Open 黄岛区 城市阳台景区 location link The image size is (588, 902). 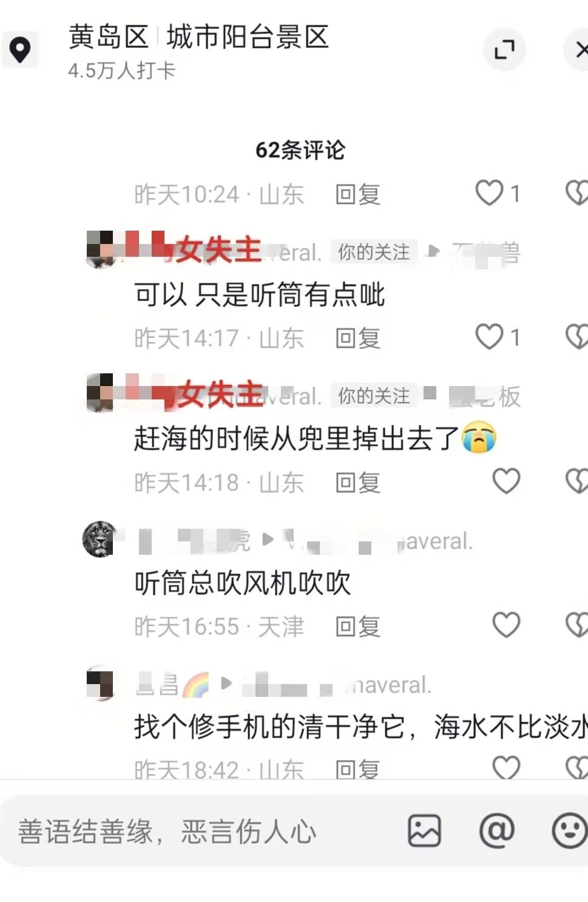click(198, 37)
